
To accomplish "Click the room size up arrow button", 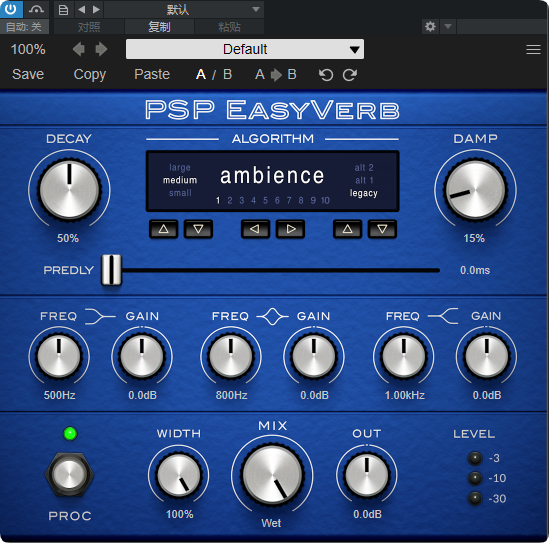I will pos(164,229).
